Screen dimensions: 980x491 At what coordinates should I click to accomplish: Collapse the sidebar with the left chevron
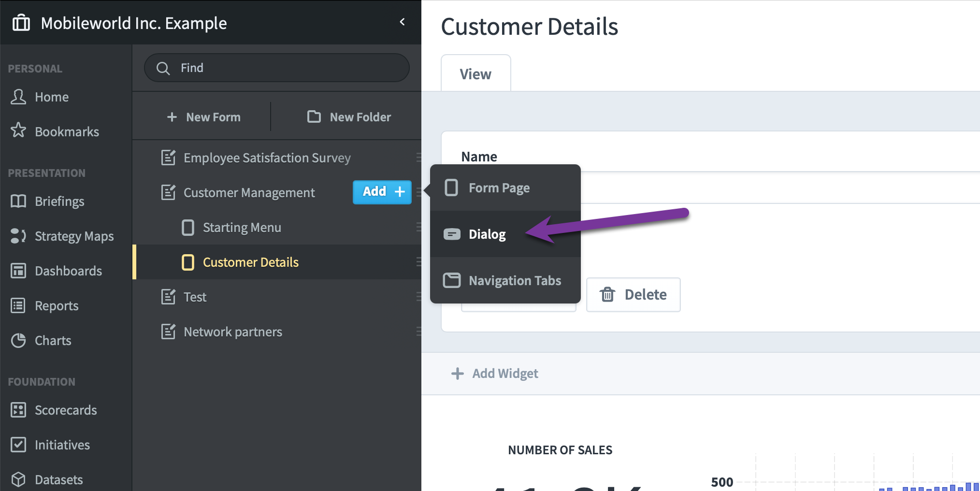(x=402, y=22)
